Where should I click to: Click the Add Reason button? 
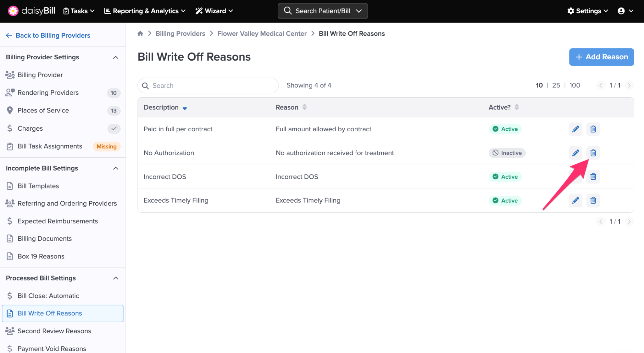601,57
